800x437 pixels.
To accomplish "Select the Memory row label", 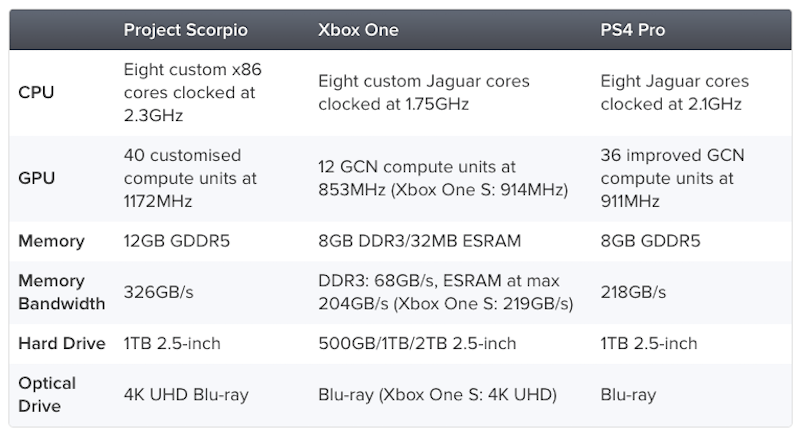I will pos(51,241).
